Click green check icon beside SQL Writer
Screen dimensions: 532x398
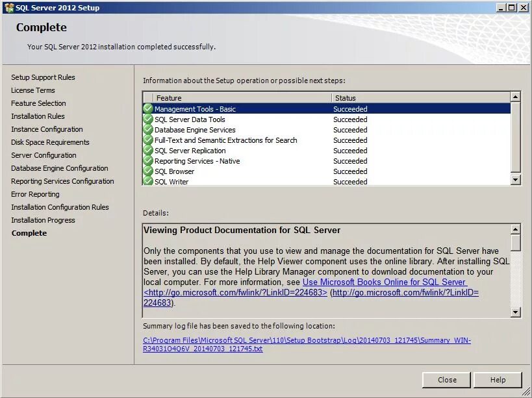coord(148,180)
